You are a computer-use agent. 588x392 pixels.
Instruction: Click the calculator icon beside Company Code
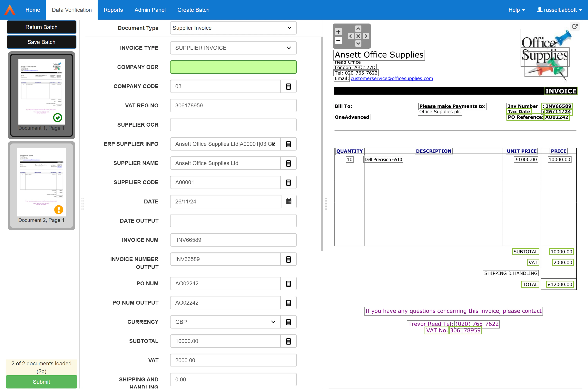click(x=289, y=86)
